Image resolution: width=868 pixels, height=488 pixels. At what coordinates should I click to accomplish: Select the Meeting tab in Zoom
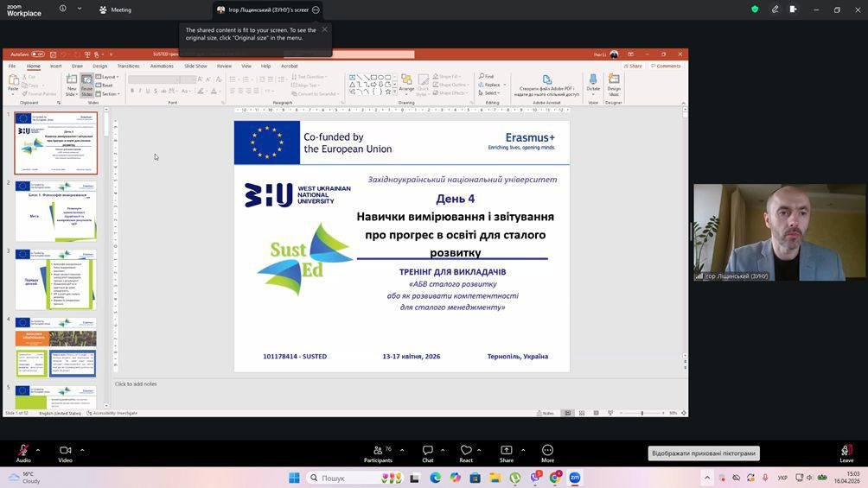click(115, 10)
